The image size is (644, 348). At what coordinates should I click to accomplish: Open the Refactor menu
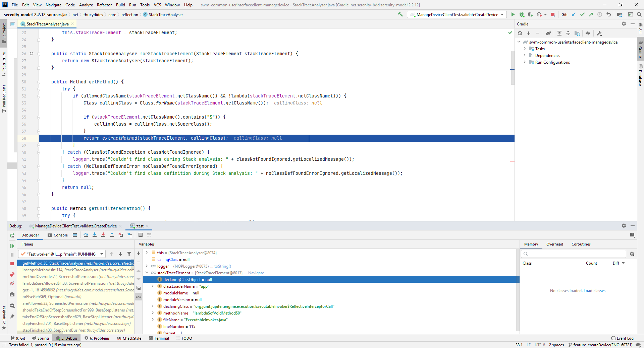104,5
